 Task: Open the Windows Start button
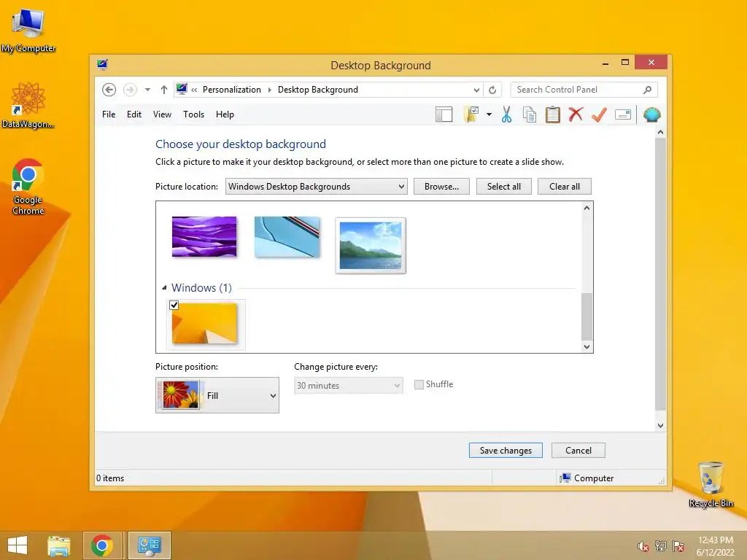18,545
